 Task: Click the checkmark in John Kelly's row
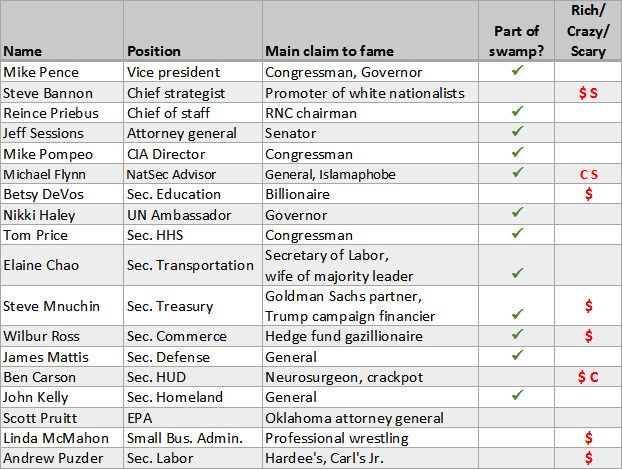coord(516,397)
